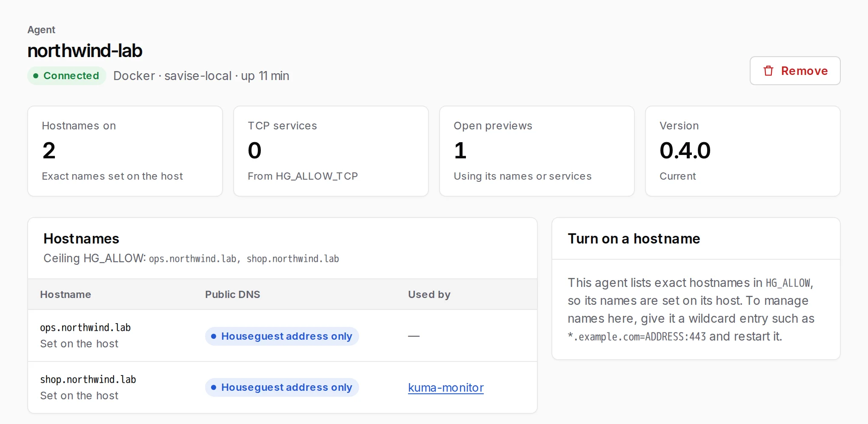Image resolution: width=868 pixels, height=424 pixels.
Task: Click the Exact names set on the host caption
Action: (112, 176)
